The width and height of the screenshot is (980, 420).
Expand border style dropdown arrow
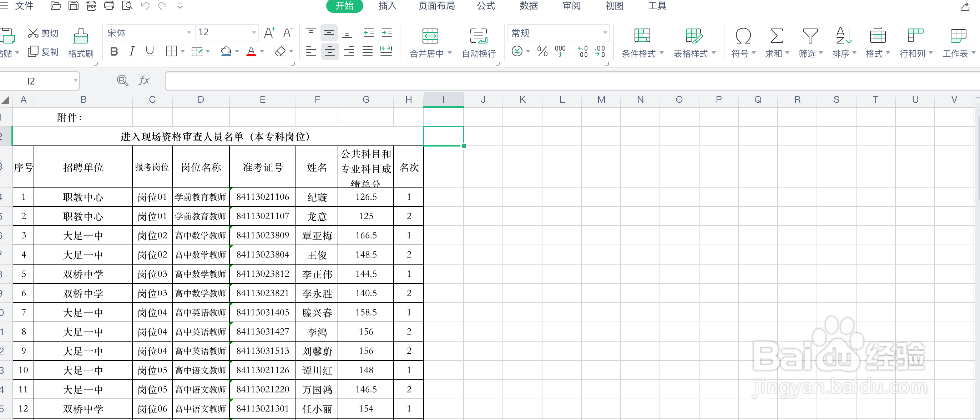coord(183,51)
